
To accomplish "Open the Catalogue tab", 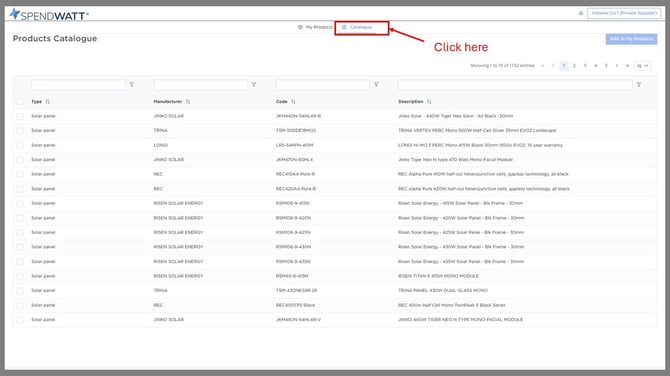I will pos(357,27).
